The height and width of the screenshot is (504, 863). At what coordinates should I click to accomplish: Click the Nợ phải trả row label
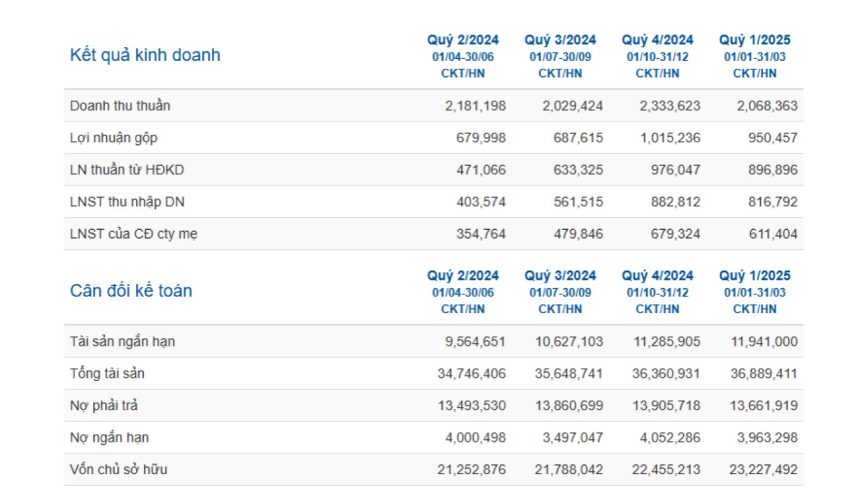point(104,405)
